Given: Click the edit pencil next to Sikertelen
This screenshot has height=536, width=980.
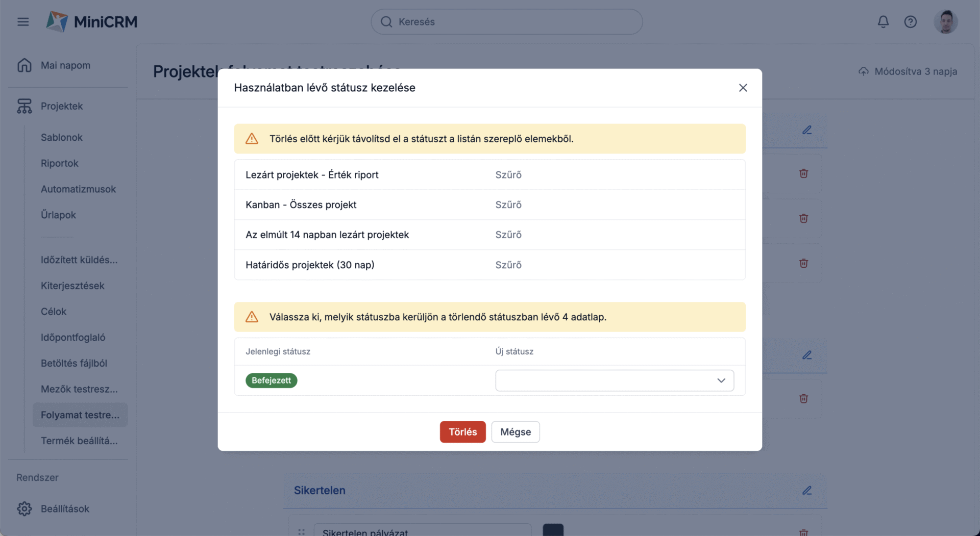Looking at the screenshot, I should coord(806,491).
